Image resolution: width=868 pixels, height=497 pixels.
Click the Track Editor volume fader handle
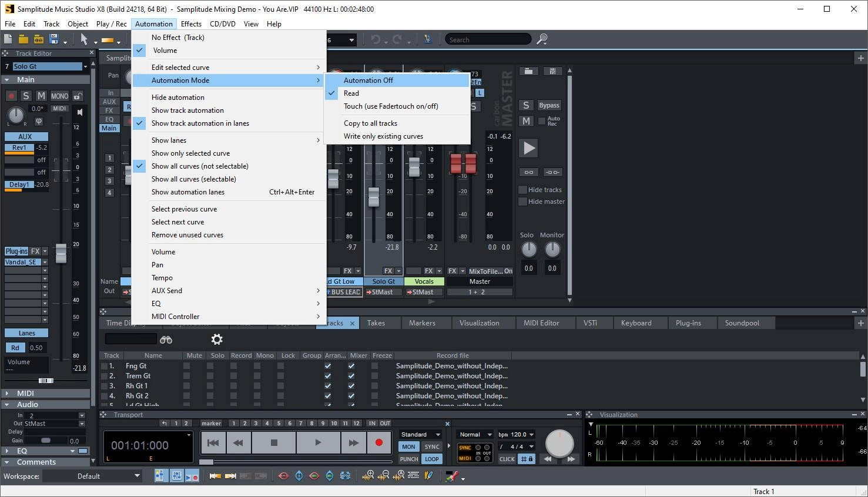click(61, 253)
